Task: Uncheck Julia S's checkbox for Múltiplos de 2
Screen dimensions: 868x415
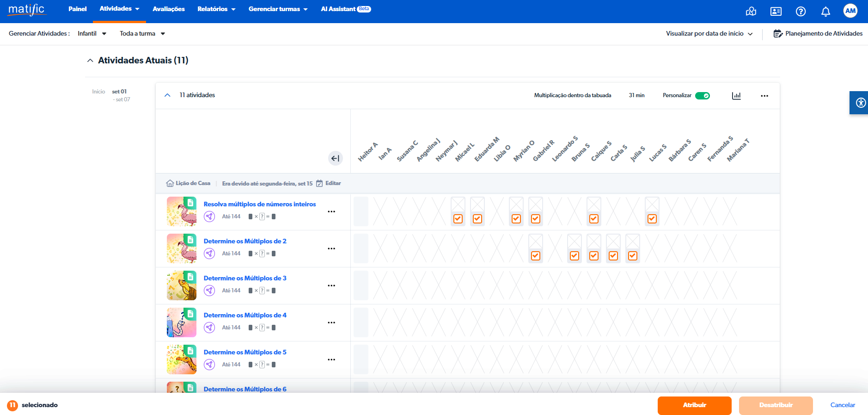Action: tap(633, 256)
